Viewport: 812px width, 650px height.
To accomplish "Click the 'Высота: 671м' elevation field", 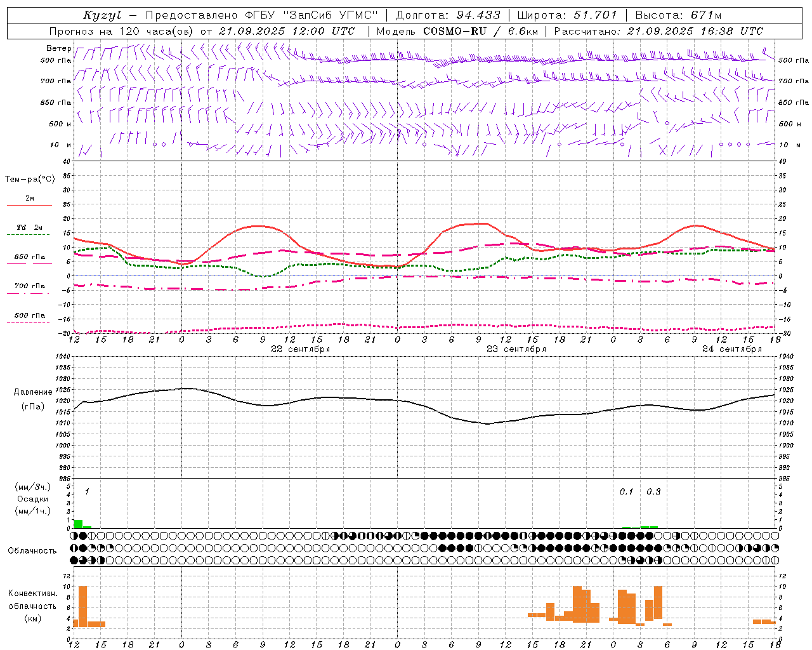I will coord(678,15).
